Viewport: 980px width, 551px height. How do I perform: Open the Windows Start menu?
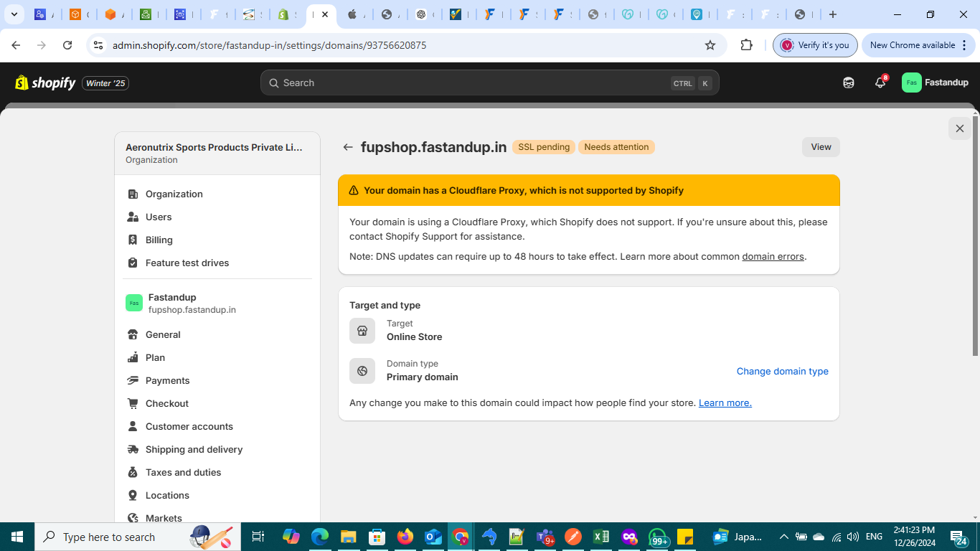[x=17, y=537]
